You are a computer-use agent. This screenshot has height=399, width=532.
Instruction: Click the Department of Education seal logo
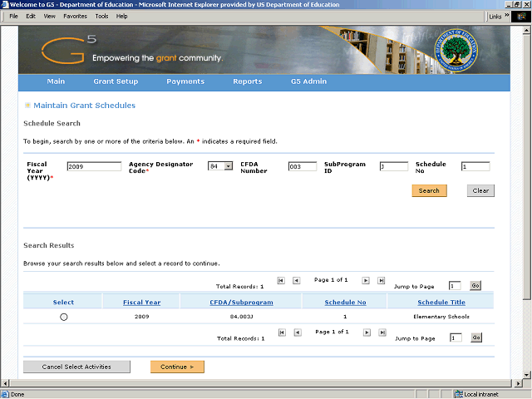(456, 50)
